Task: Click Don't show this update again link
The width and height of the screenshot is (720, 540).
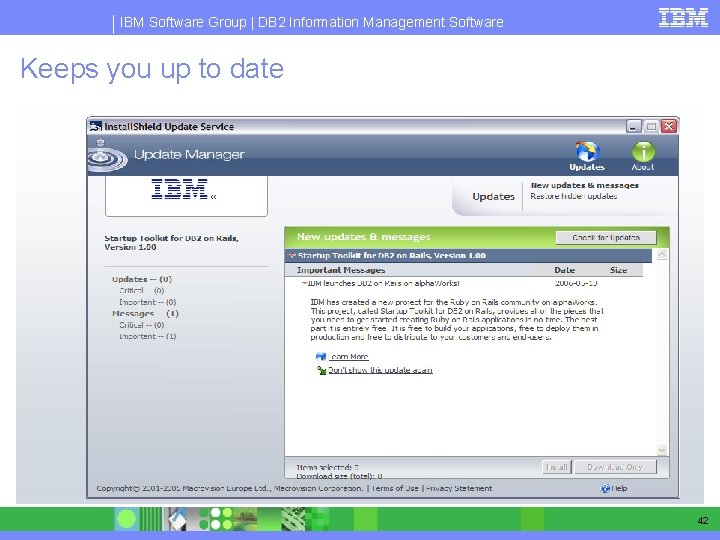Action: click(x=380, y=370)
